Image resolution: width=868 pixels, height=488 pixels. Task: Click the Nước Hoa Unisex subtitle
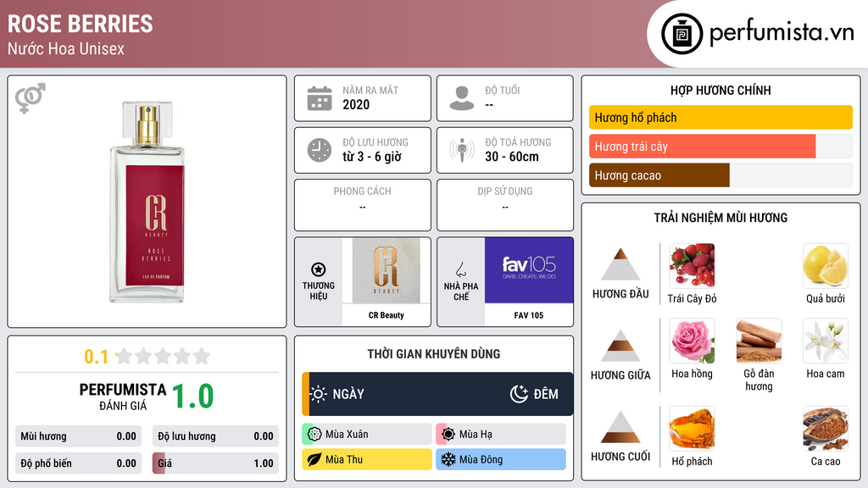(x=66, y=49)
